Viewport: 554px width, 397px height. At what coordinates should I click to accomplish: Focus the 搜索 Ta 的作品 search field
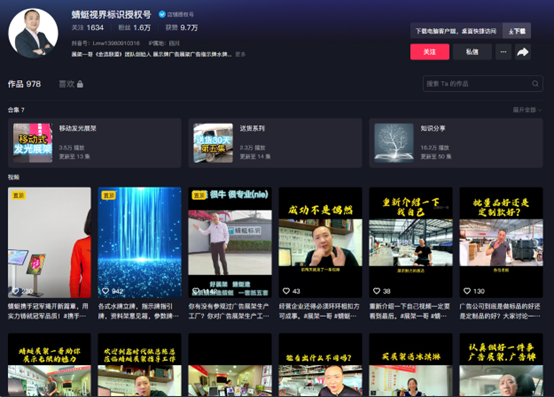483,84
